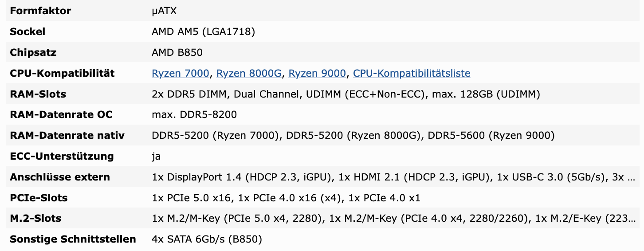Select the µATX form factor value
The width and height of the screenshot is (644, 251).
(164, 11)
